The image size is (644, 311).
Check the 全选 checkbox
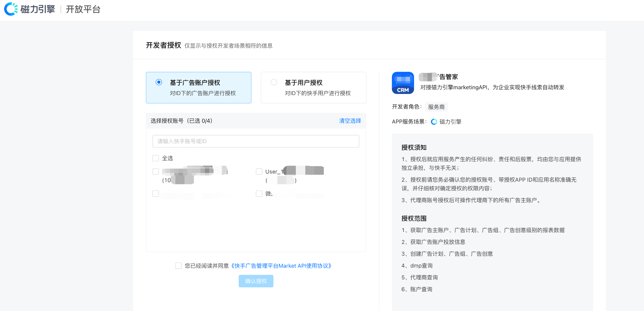(156, 158)
